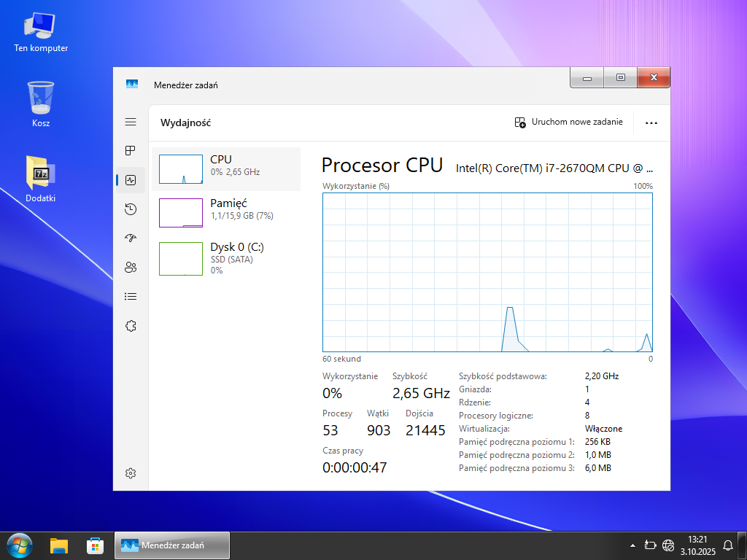Open the three-dot more options menu

651,123
